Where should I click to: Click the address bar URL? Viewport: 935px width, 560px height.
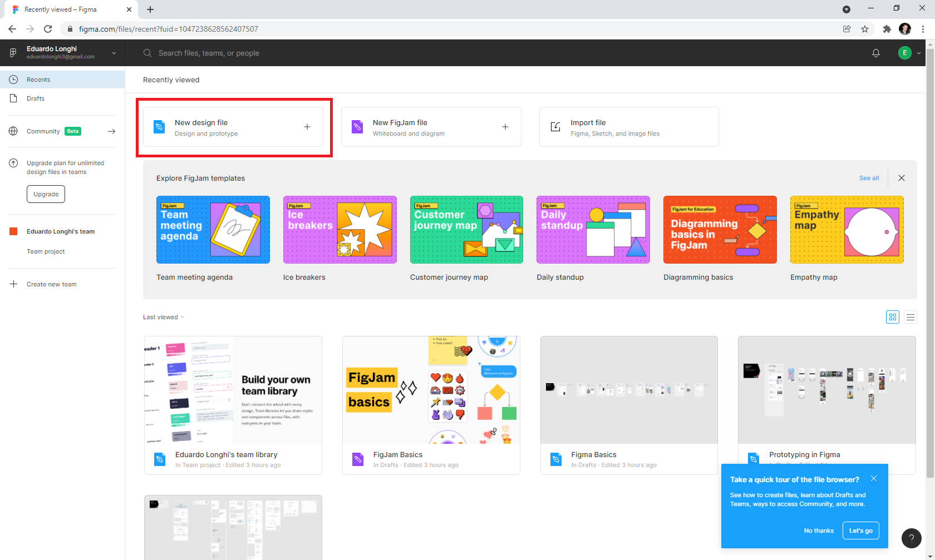169,29
